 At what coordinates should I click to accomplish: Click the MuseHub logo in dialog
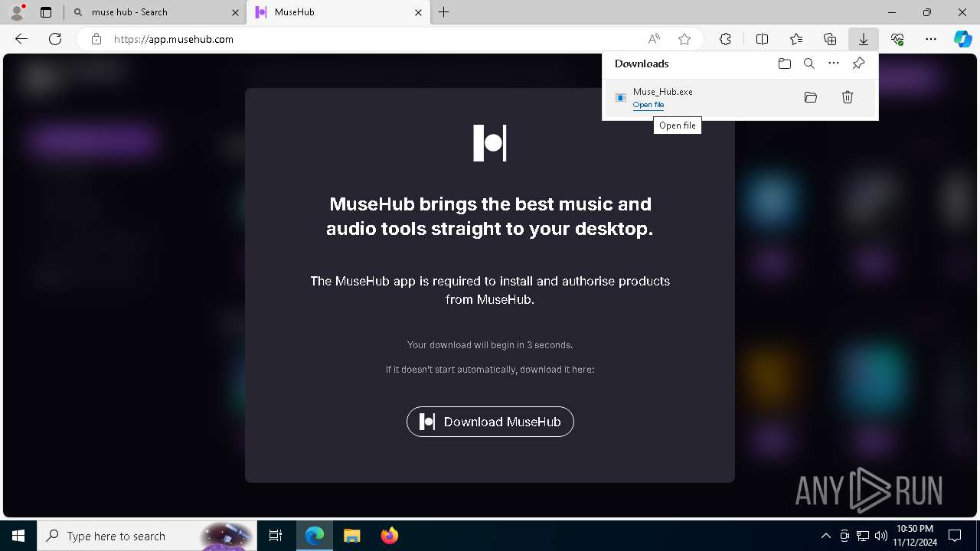(x=490, y=143)
